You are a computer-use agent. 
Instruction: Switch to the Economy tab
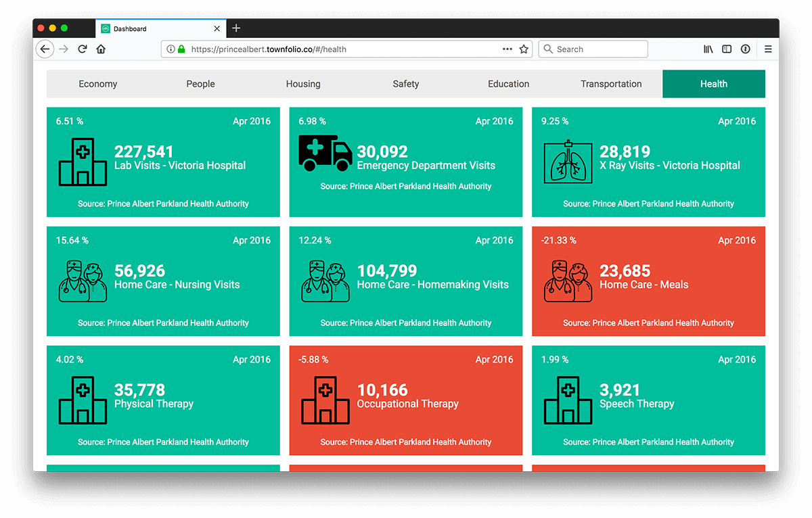[x=98, y=84]
